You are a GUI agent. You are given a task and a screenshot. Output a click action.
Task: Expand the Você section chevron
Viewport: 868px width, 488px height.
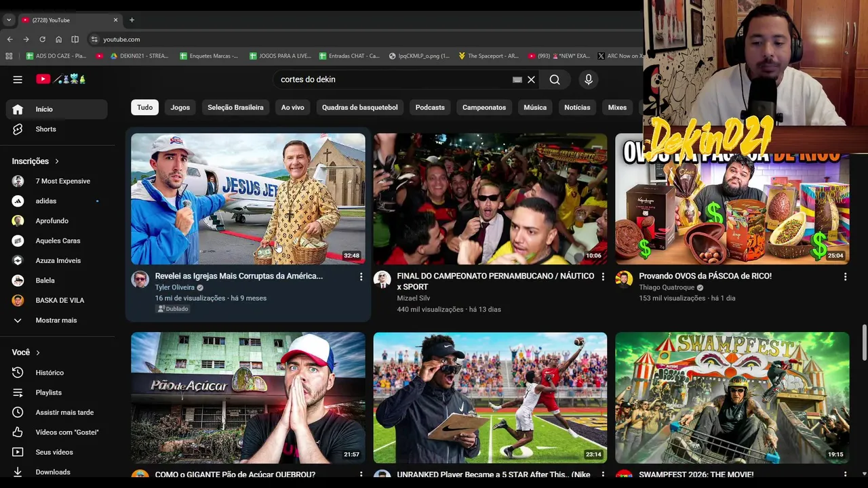click(x=38, y=352)
